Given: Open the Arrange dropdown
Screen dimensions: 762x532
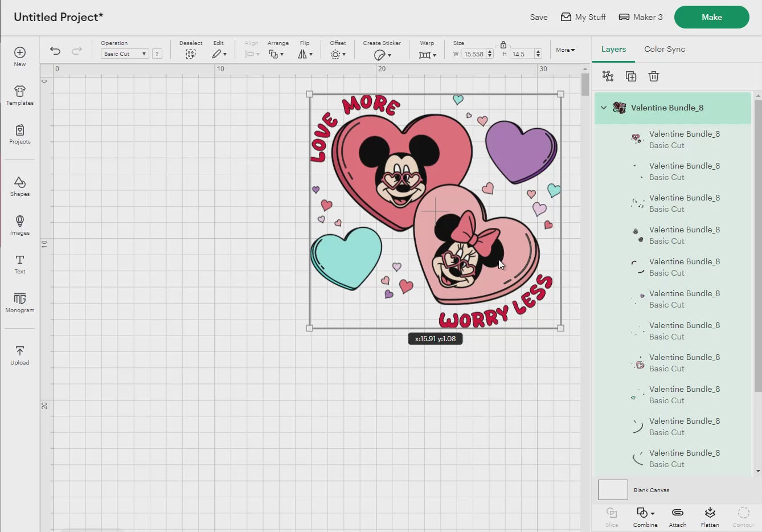Looking at the screenshot, I should tap(276, 54).
